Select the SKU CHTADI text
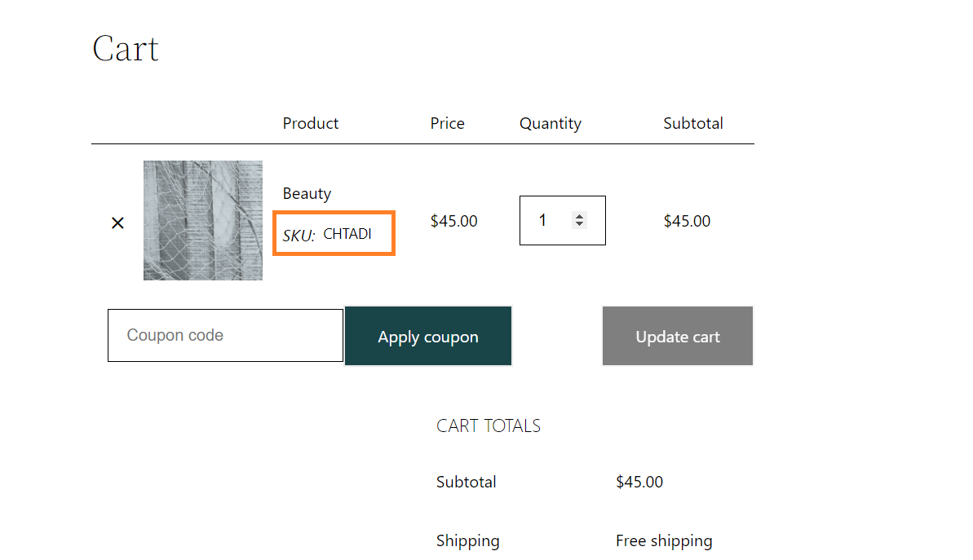This screenshot has width=973, height=560. (327, 235)
